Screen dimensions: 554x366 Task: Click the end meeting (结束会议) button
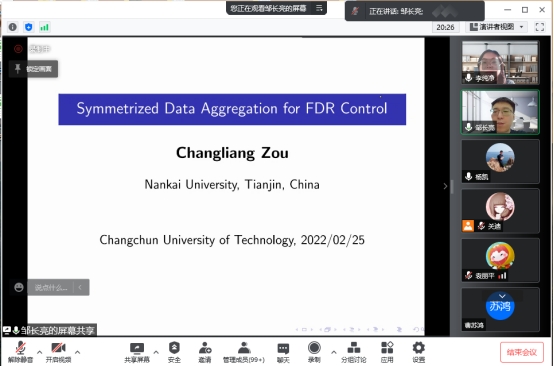(521, 352)
